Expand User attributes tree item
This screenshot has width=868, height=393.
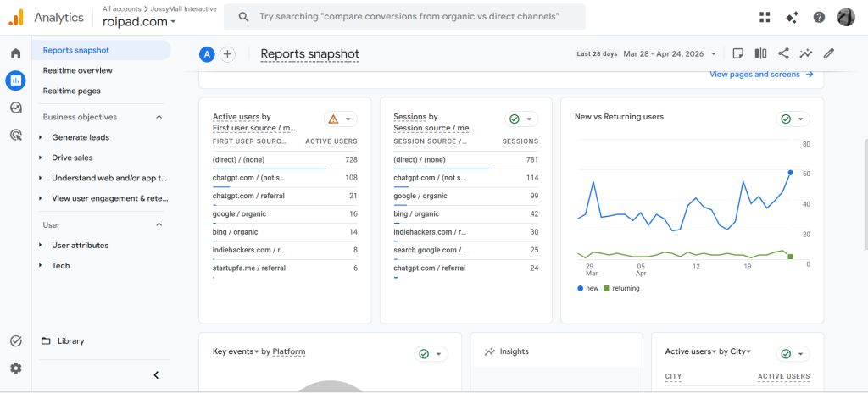click(x=41, y=246)
